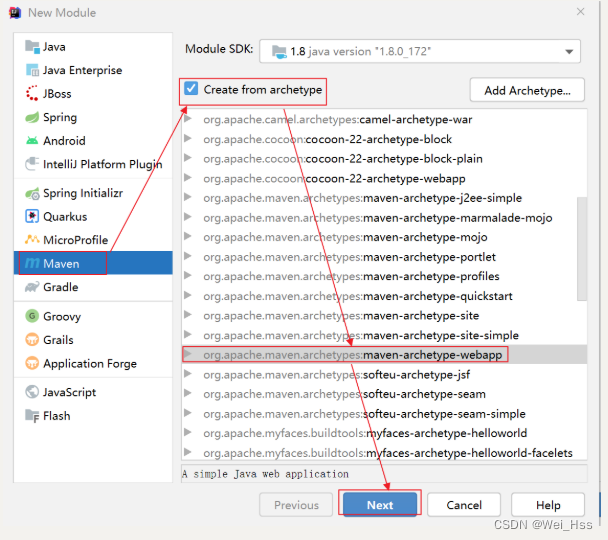Select softeu-archetype-seam archetype

coord(384,394)
